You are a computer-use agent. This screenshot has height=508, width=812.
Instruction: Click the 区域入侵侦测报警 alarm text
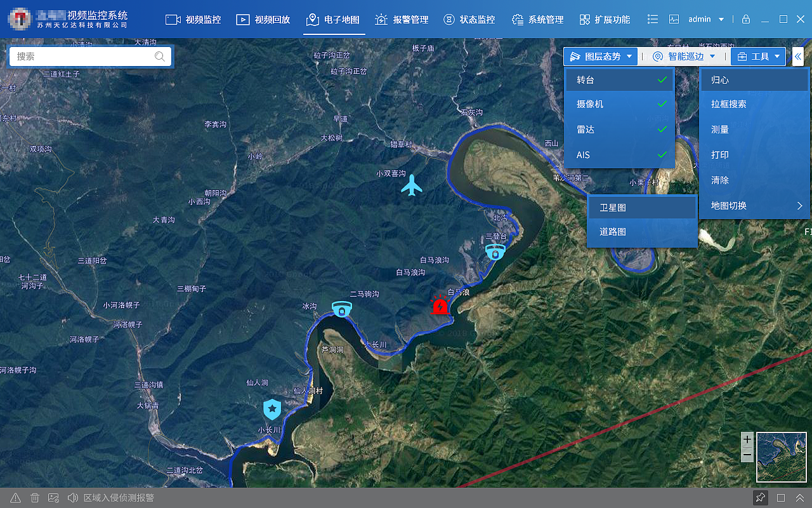pos(119,498)
